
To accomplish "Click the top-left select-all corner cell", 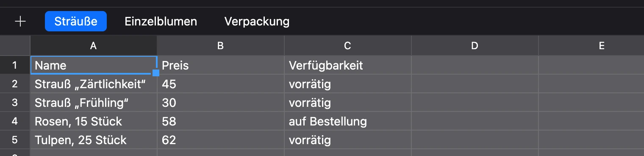I will pyautogui.click(x=15, y=46).
